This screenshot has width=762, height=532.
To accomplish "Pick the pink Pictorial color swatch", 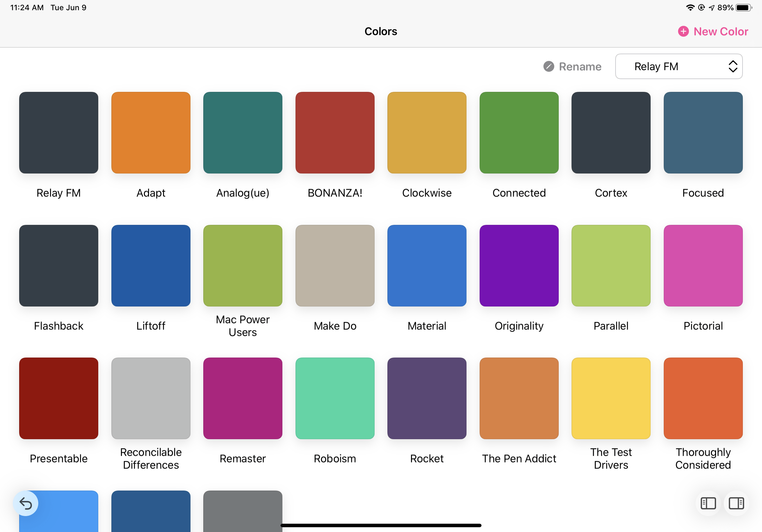I will (x=703, y=266).
